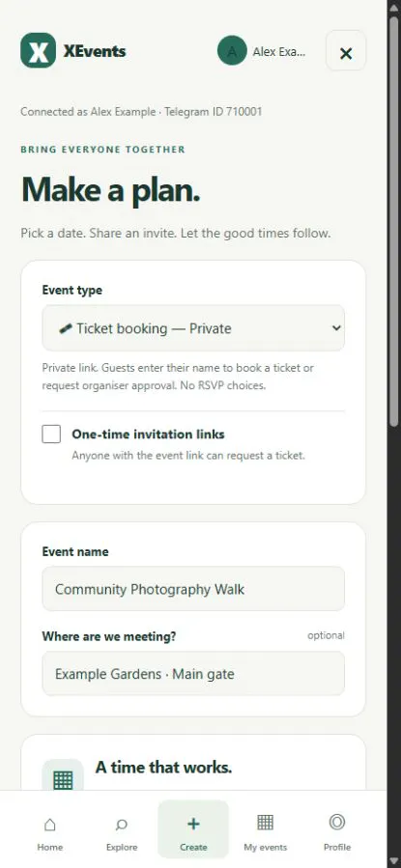The width and height of the screenshot is (401, 868).
Task: Select the My events tab label
Action: (x=266, y=847)
